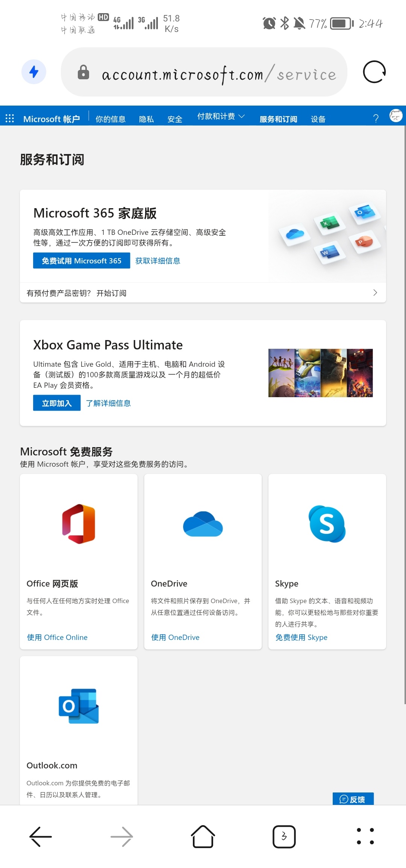Image resolution: width=406 pixels, height=868 pixels.
Task: Click 立即加入 Xbox Game Pass button
Action: point(57,403)
